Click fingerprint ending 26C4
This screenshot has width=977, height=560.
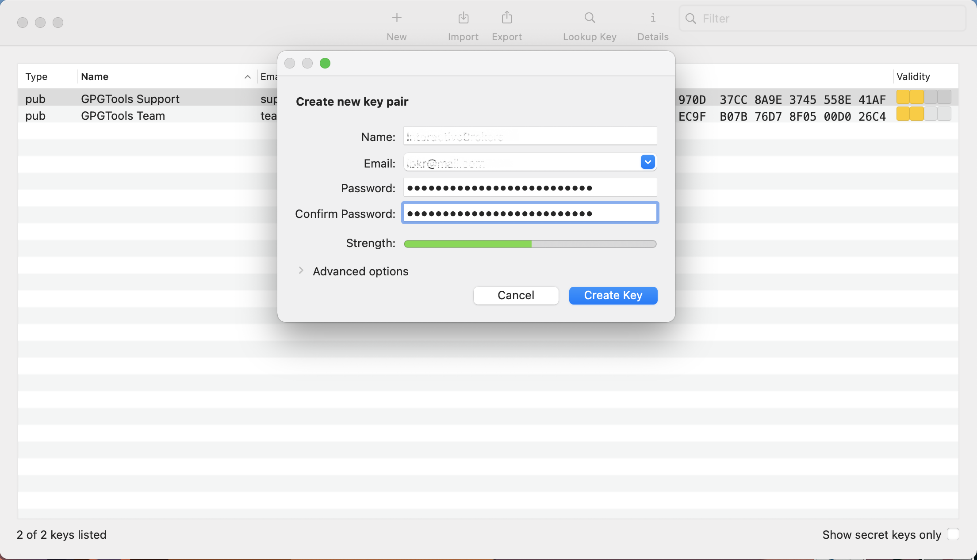click(x=782, y=116)
